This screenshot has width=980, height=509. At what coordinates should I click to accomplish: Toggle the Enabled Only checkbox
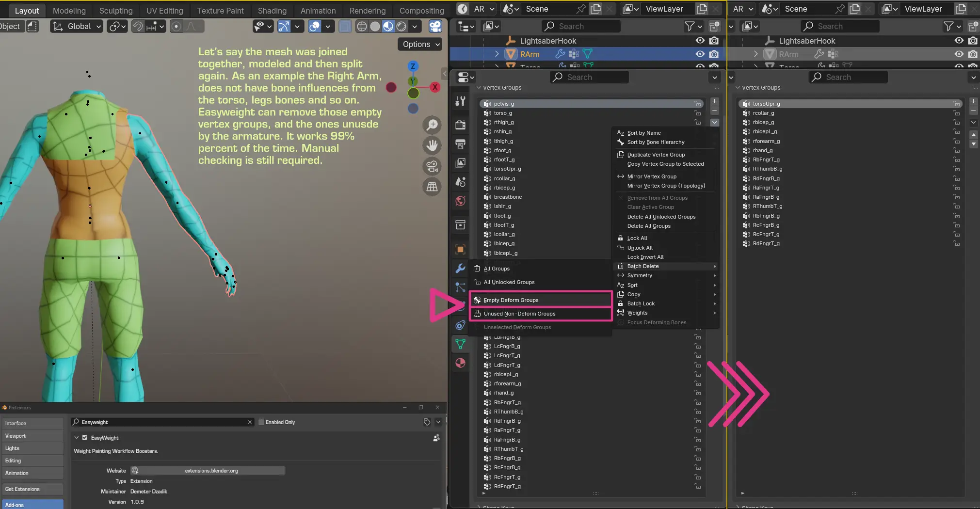261,422
